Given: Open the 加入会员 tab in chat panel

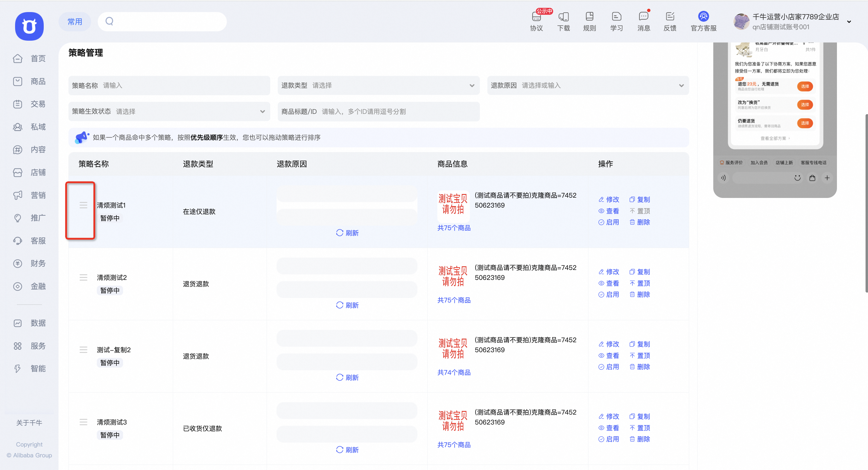Looking at the screenshot, I should 759,162.
